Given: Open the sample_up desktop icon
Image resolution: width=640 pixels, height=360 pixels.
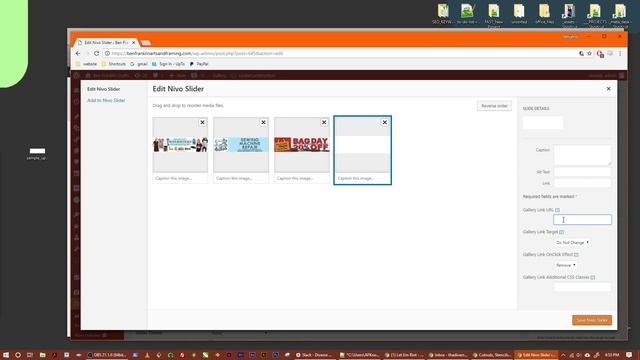Looking at the screenshot, I should coord(37,153).
